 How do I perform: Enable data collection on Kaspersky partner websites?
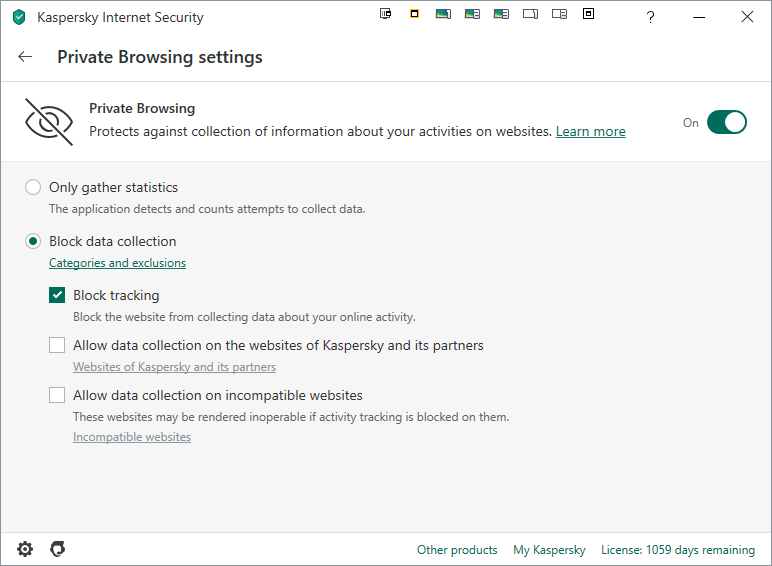tap(58, 345)
